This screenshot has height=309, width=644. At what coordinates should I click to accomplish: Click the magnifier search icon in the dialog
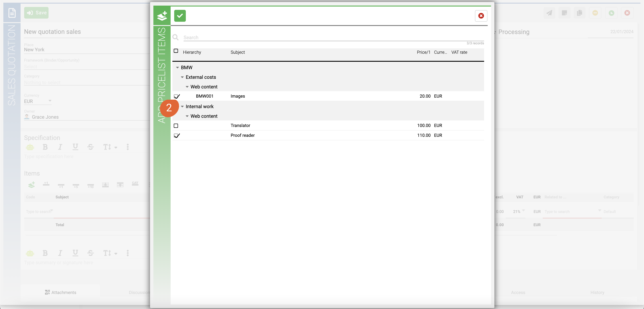pos(176,37)
